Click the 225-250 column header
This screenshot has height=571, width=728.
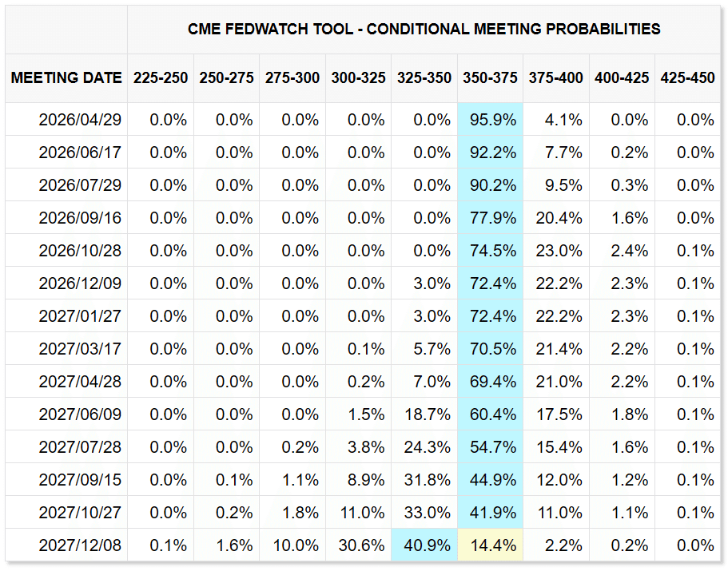click(161, 78)
